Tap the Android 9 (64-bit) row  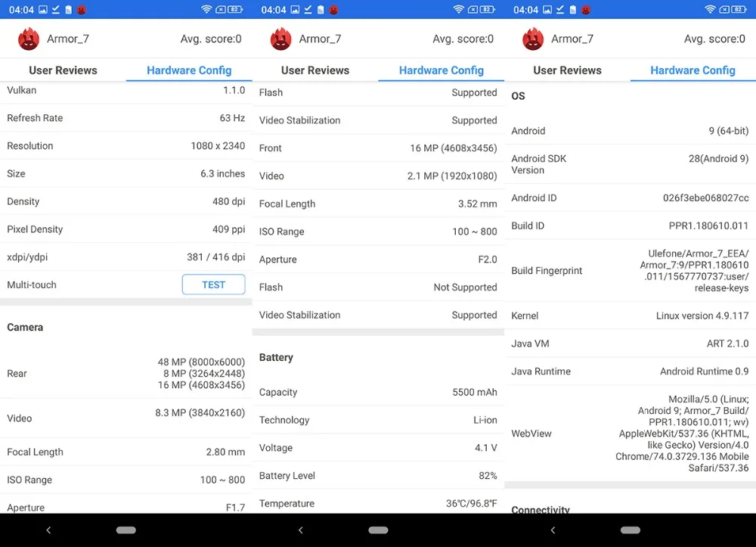point(631,131)
